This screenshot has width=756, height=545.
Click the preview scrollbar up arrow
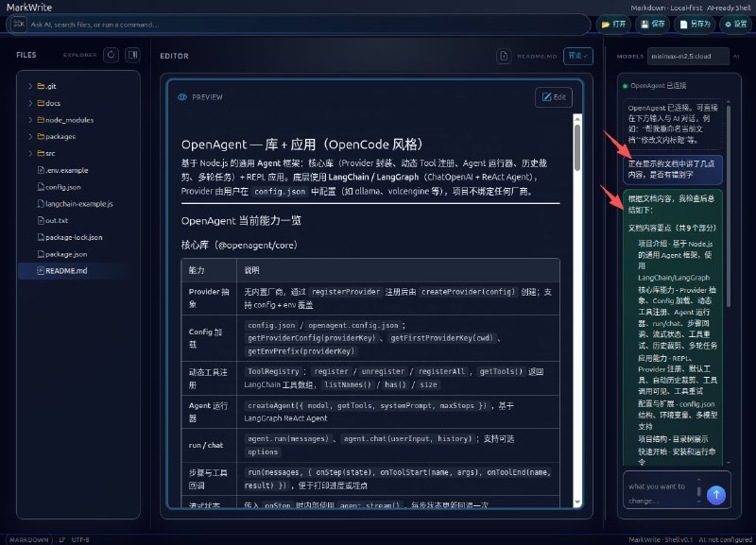577,118
